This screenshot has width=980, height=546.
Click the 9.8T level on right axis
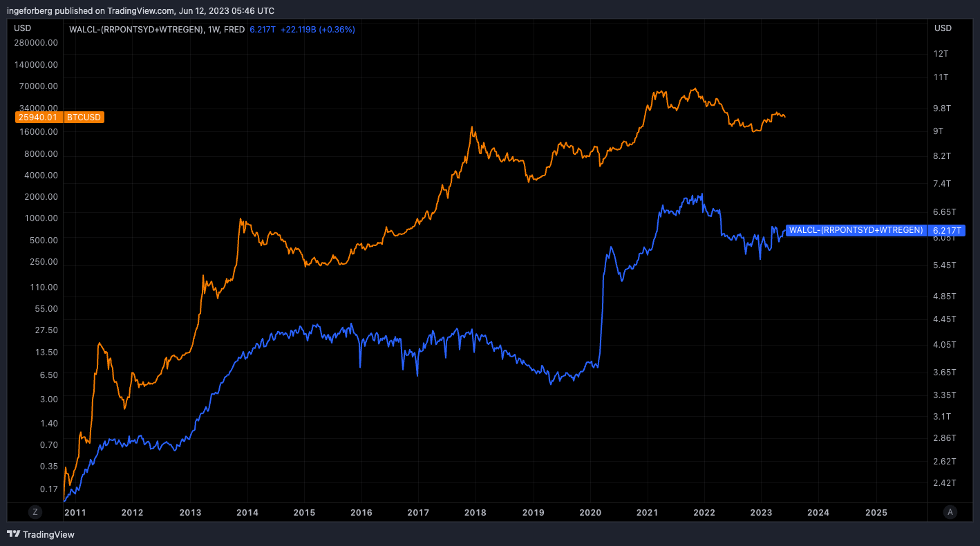click(943, 109)
